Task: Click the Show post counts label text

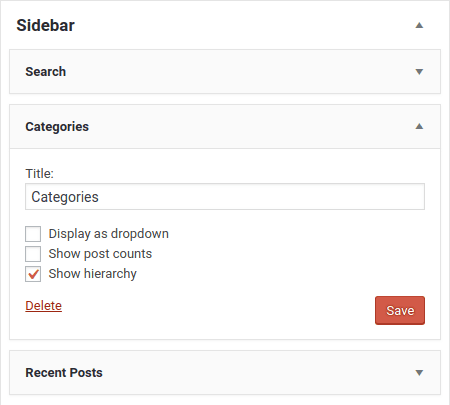Action: click(100, 254)
